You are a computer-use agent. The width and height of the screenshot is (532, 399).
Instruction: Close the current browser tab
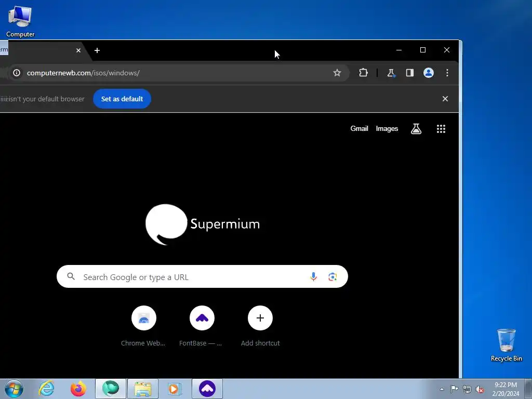pos(78,50)
